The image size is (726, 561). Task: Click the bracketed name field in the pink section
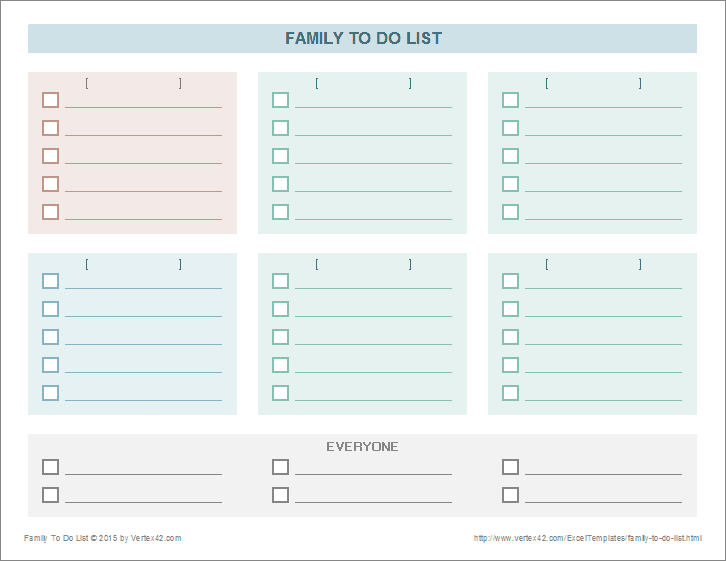[x=133, y=84]
